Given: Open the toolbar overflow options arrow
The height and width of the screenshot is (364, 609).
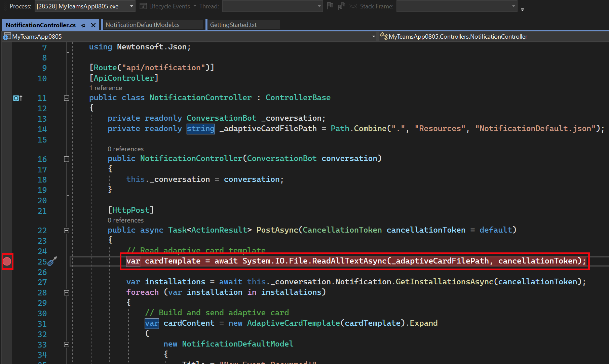Looking at the screenshot, I should pos(522,9).
